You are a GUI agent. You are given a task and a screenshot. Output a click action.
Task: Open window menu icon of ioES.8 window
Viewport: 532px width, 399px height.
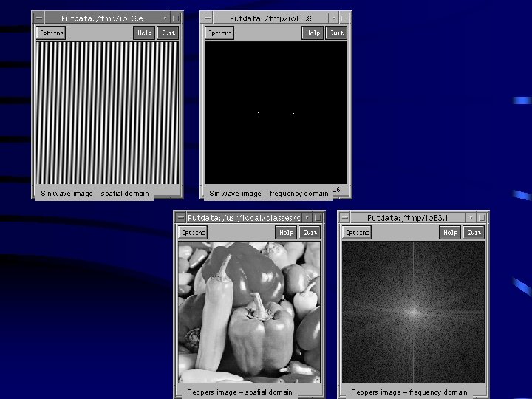click(208, 18)
